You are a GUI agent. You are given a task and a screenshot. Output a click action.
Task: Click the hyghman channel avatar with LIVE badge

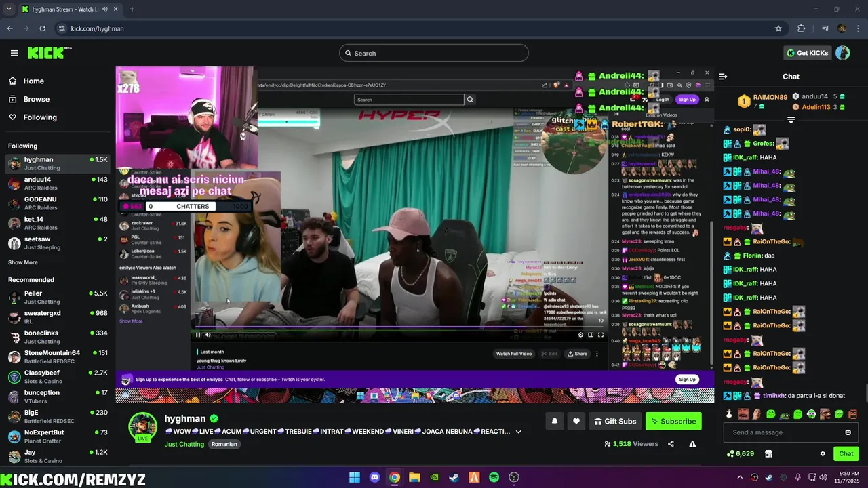click(142, 427)
